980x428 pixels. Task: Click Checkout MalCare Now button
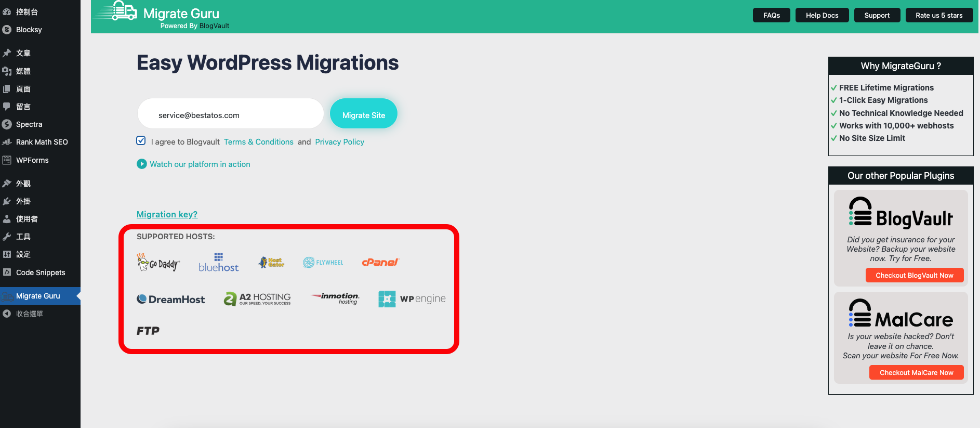tap(917, 372)
